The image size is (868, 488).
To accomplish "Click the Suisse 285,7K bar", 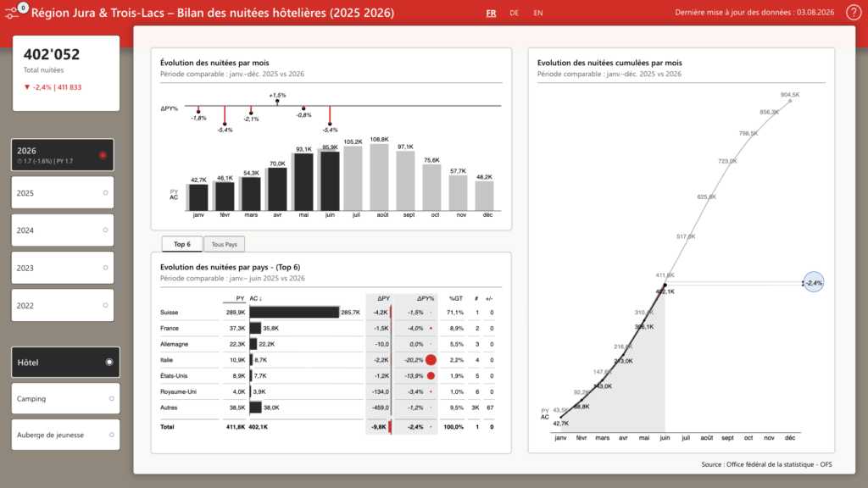I will tap(294, 313).
